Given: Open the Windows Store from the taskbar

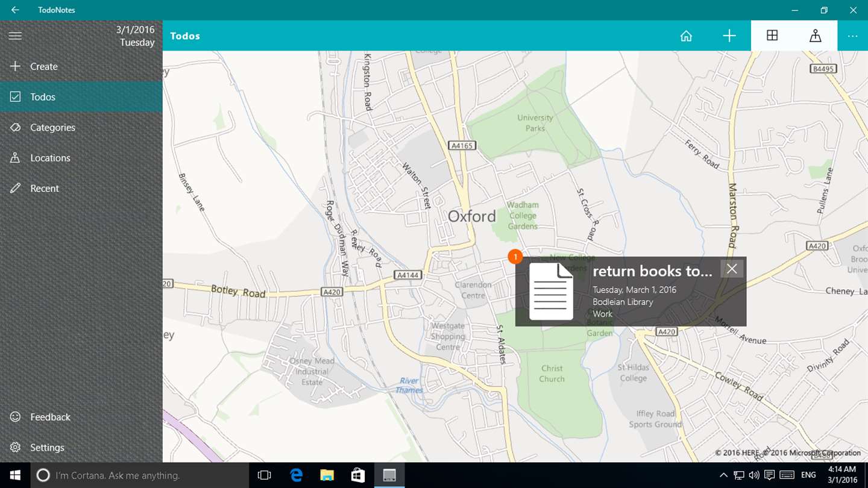Looking at the screenshot, I should pos(358,475).
